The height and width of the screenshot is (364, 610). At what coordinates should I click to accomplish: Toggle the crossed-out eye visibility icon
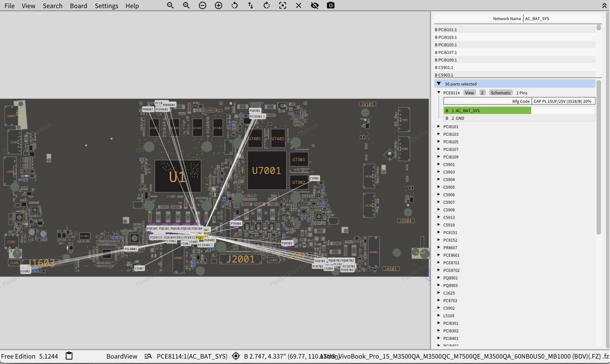[315, 5]
